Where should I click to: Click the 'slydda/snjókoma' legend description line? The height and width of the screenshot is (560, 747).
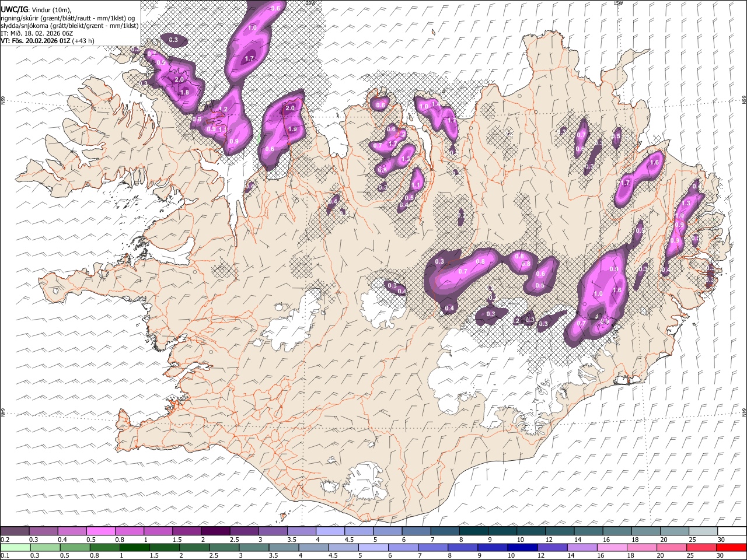pos(69,26)
